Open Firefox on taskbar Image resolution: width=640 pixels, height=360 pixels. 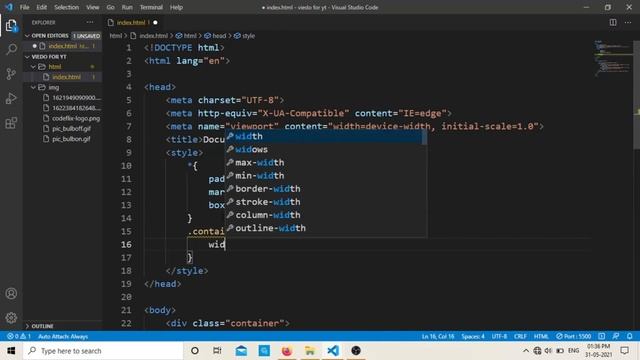tap(287, 351)
